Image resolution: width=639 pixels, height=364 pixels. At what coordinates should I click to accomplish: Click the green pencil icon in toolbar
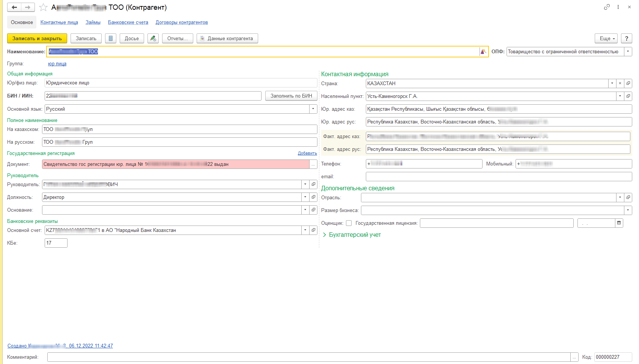pos(153,38)
